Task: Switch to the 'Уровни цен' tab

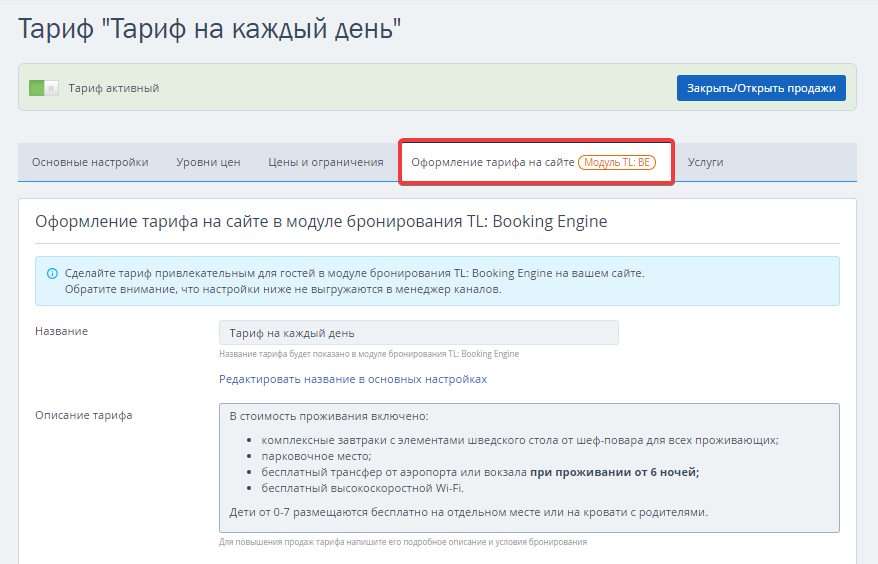Action: pyautogui.click(x=208, y=162)
